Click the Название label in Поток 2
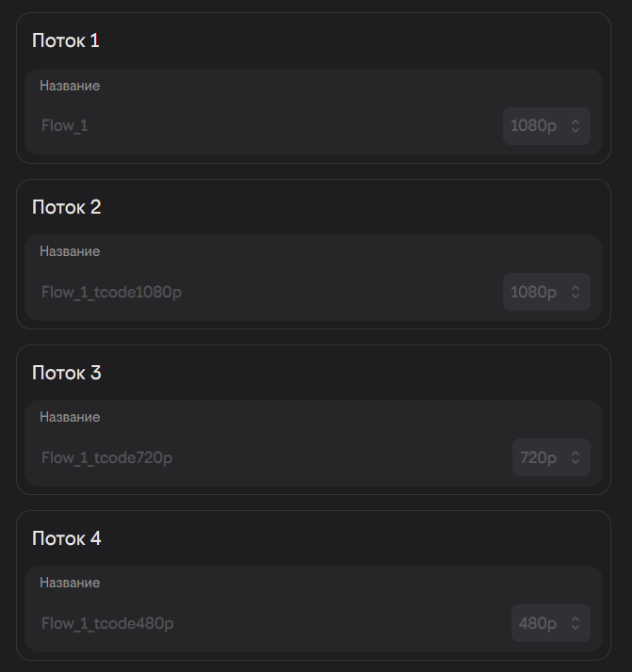Viewport: 632px width, 672px height. (x=70, y=251)
